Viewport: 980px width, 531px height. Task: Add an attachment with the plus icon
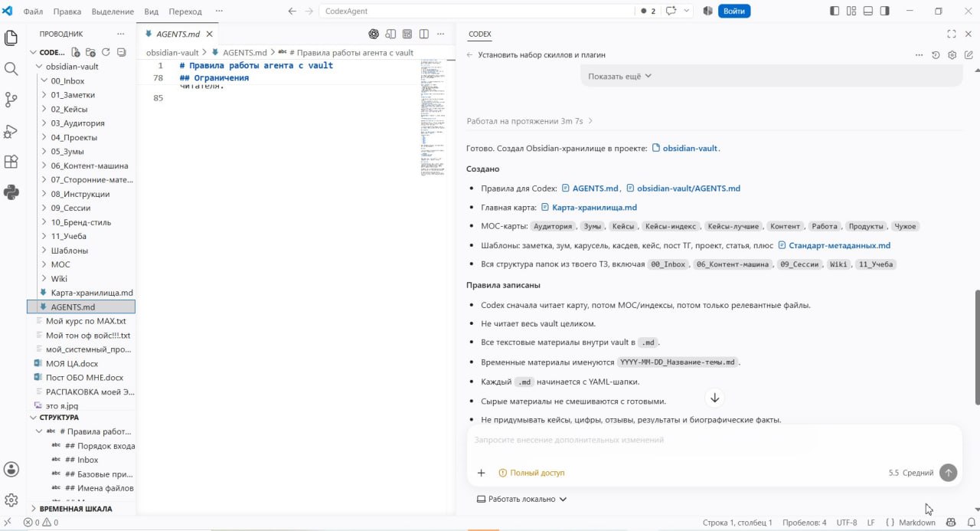point(482,473)
